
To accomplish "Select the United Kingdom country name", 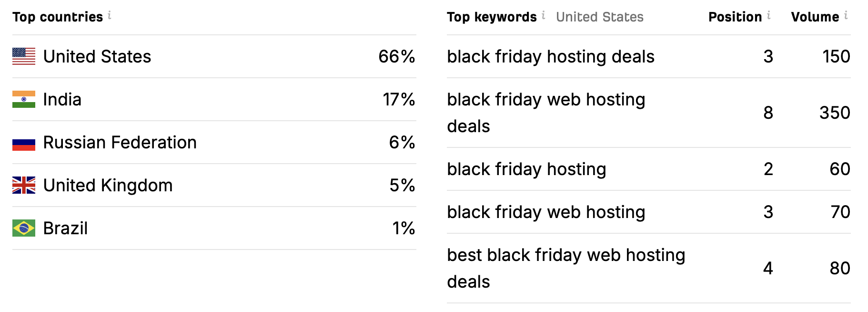I will click(x=108, y=186).
